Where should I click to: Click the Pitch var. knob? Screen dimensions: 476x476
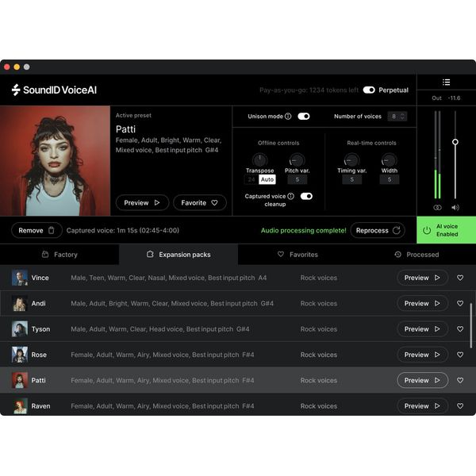[x=297, y=160]
